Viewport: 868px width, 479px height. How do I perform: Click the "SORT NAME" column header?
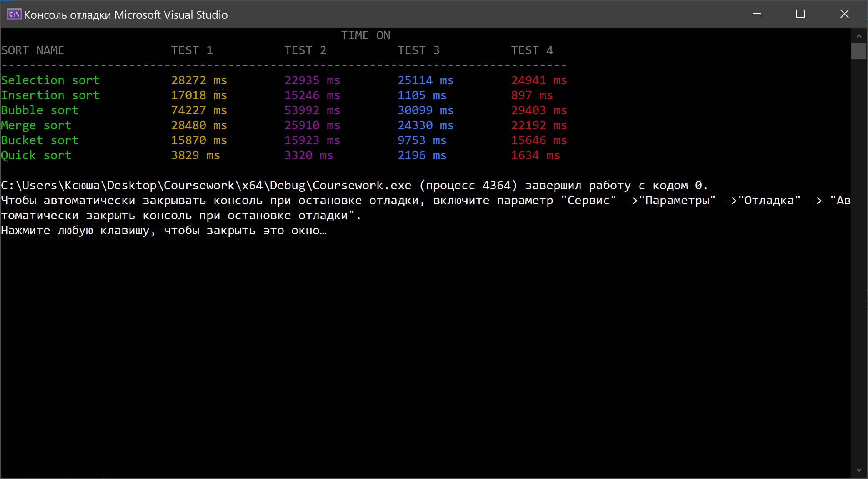coord(33,50)
